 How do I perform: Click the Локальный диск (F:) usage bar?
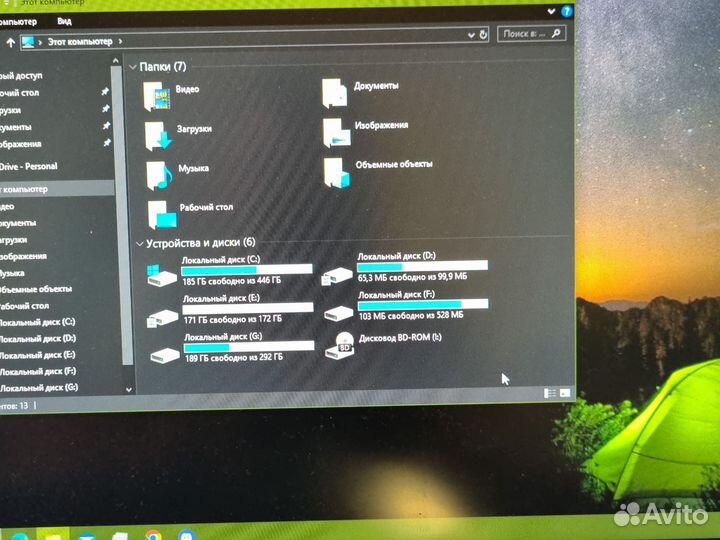click(423, 303)
